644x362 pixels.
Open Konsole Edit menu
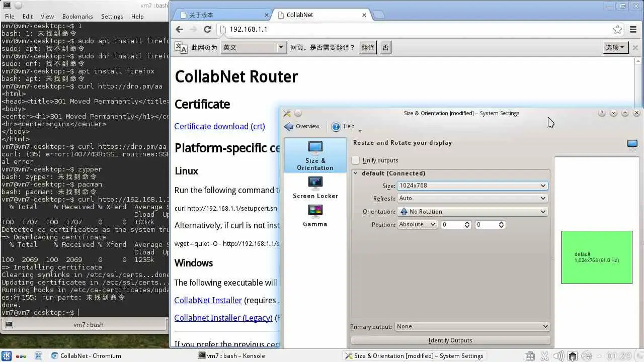28,17
